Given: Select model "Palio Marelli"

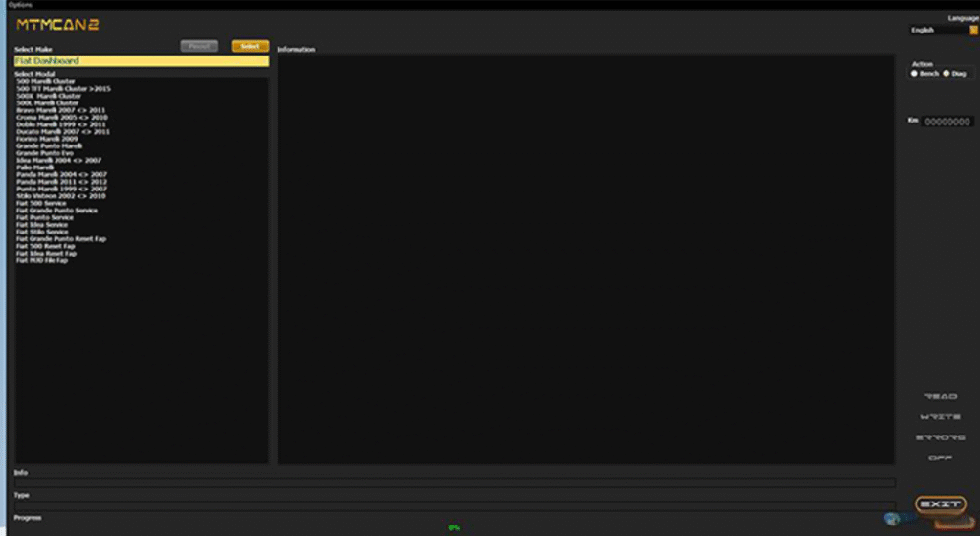Looking at the screenshot, I should [x=35, y=167].
